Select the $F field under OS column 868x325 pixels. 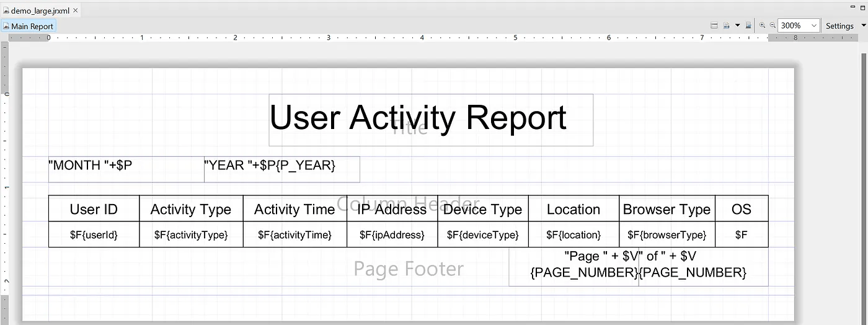[742, 234]
